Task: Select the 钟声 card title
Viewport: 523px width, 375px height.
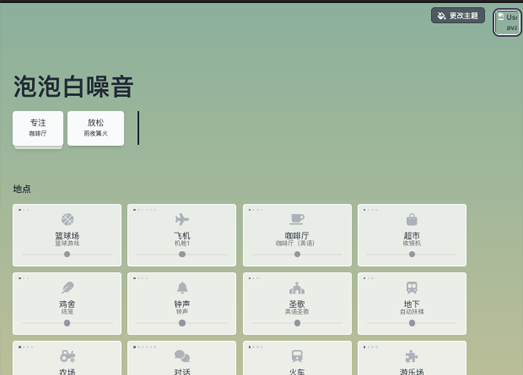Action: point(182,304)
